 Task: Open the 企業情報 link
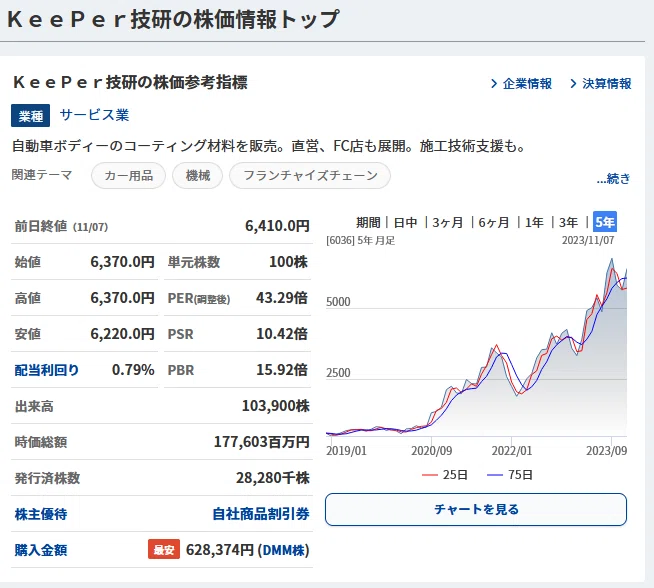[x=527, y=83]
